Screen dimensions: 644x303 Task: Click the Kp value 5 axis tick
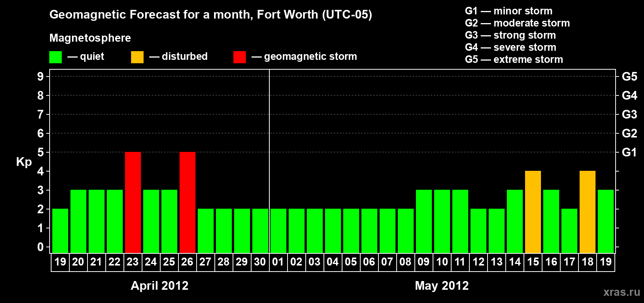41,152
